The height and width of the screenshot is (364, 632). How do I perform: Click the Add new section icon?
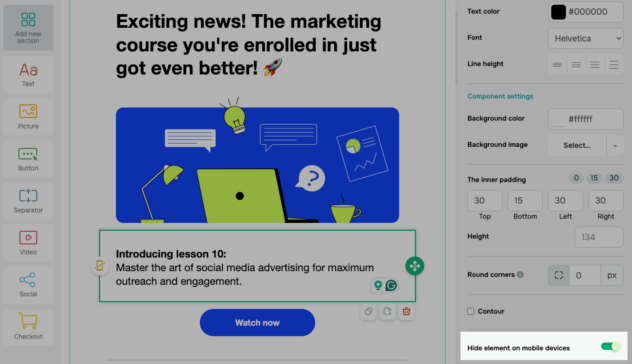pyautogui.click(x=28, y=19)
